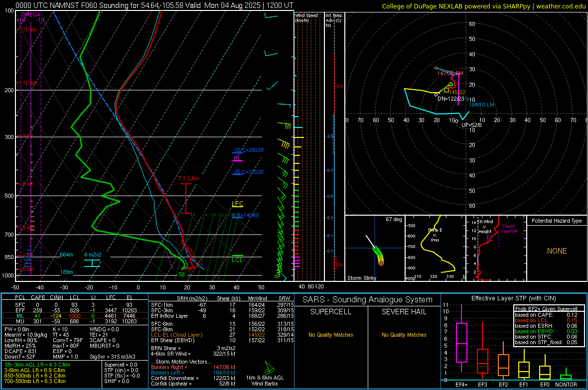Click the green 58 surface dewpoint value
The height and width of the screenshot is (390, 588).
[181, 274]
